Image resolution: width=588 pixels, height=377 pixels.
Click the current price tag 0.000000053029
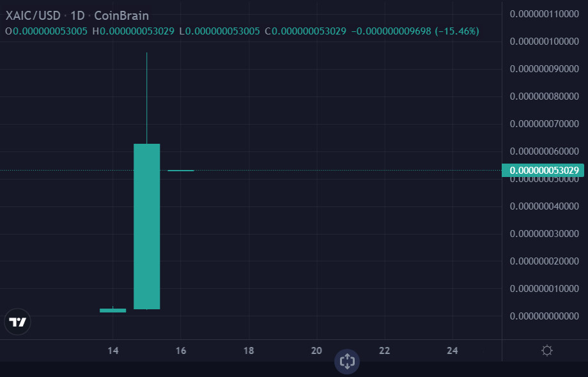pyautogui.click(x=543, y=171)
